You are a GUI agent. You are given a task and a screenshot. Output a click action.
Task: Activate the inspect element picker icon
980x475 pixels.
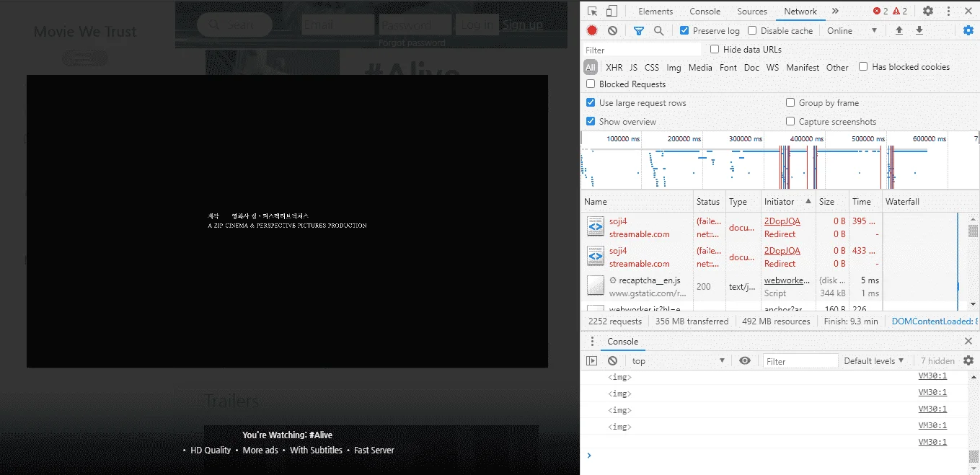point(592,11)
